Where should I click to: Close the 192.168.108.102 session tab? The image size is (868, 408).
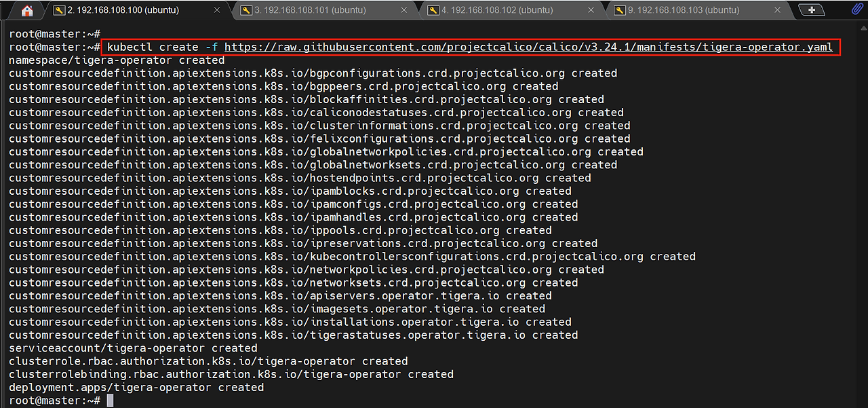point(591,10)
